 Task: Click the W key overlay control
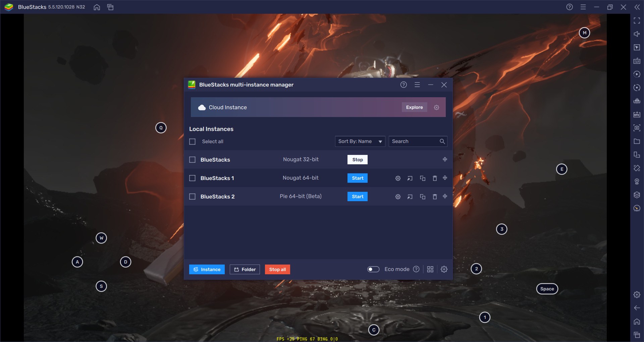point(101,238)
